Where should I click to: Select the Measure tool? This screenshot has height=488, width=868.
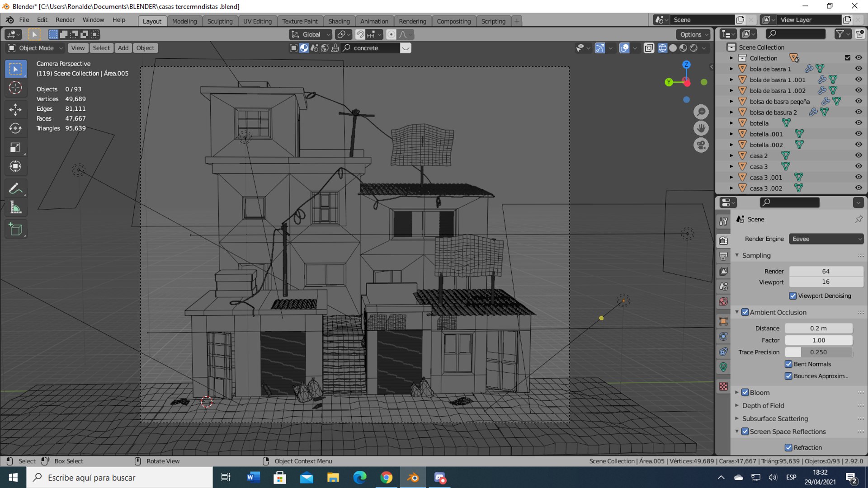[15, 207]
